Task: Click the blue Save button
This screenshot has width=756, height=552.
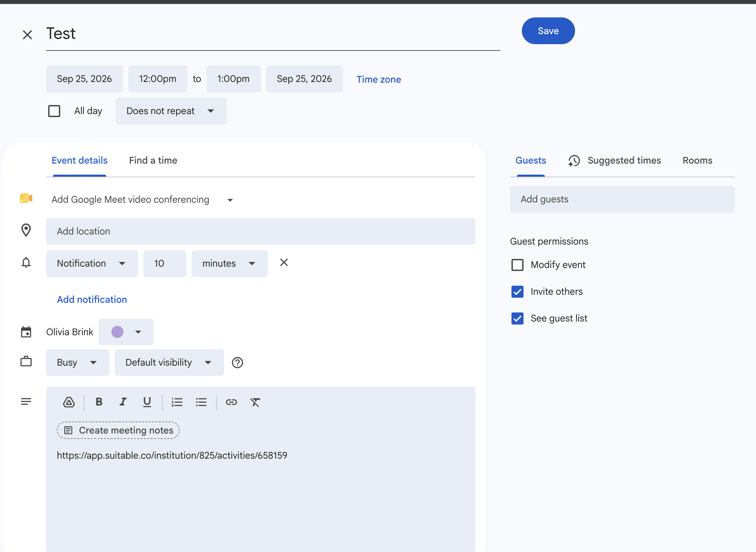Action: pos(548,31)
